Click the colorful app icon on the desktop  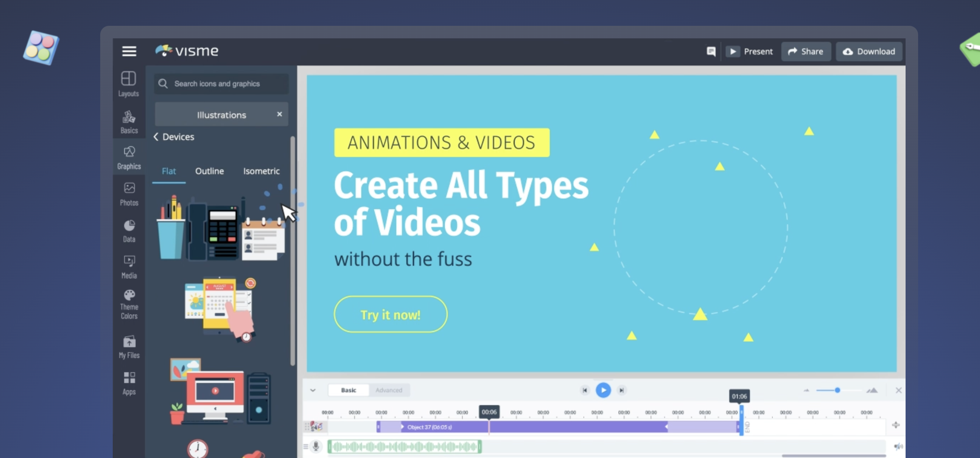click(x=41, y=48)
